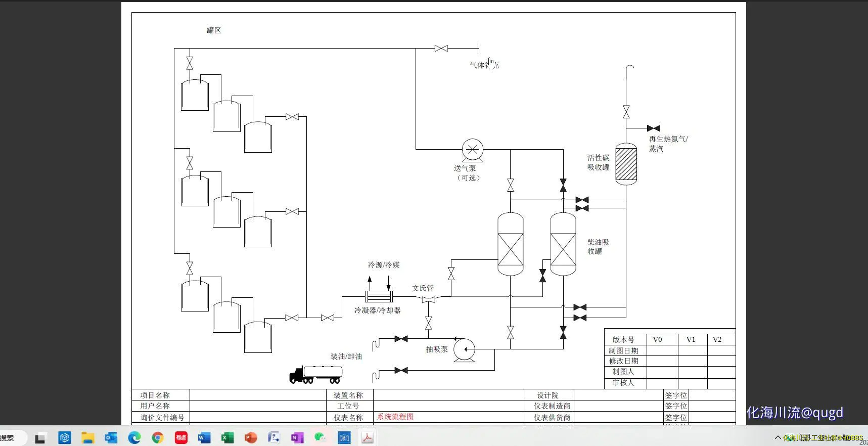Screen dimensions: 868x446
Task: Switch to Adobe Acrobat in the taskbar
Action: click(x=368, y=438)
